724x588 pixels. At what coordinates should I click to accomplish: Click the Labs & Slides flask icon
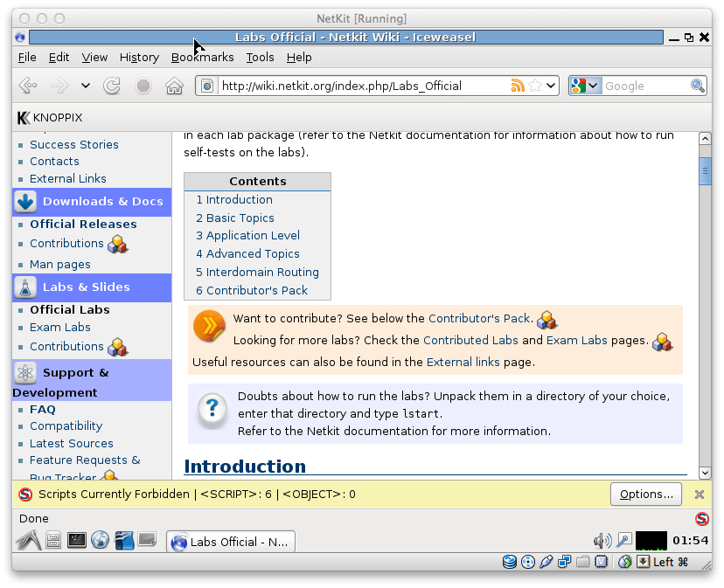tap(25, 287)
